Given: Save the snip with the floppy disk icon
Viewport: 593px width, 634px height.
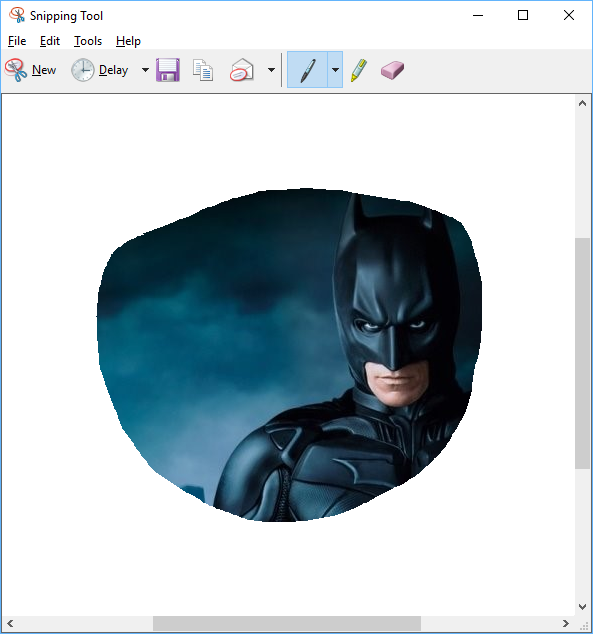Looking at the screenshot, I should 168,70.
